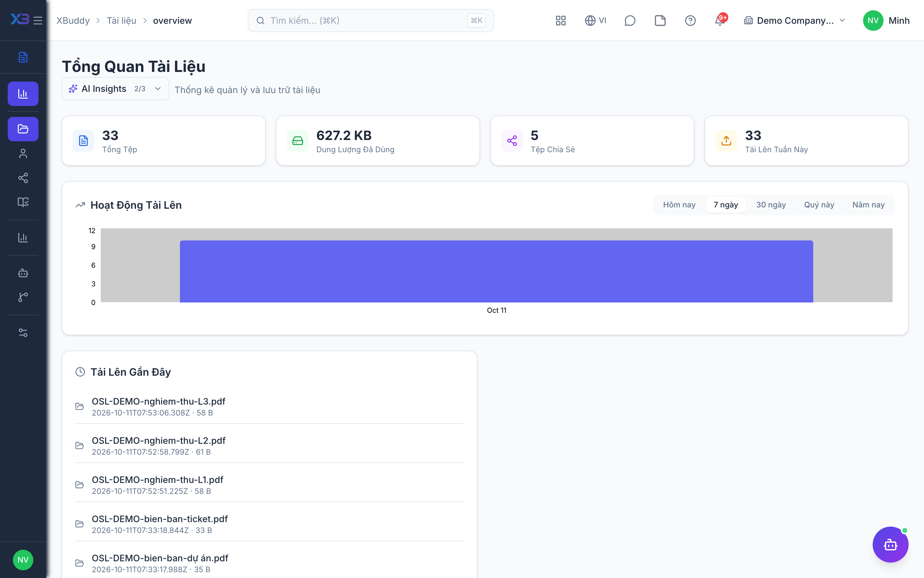Screen dimensions: 924x578
Task: Open the note icon in header
Action: pyautogui.click(x=660, y=21)
